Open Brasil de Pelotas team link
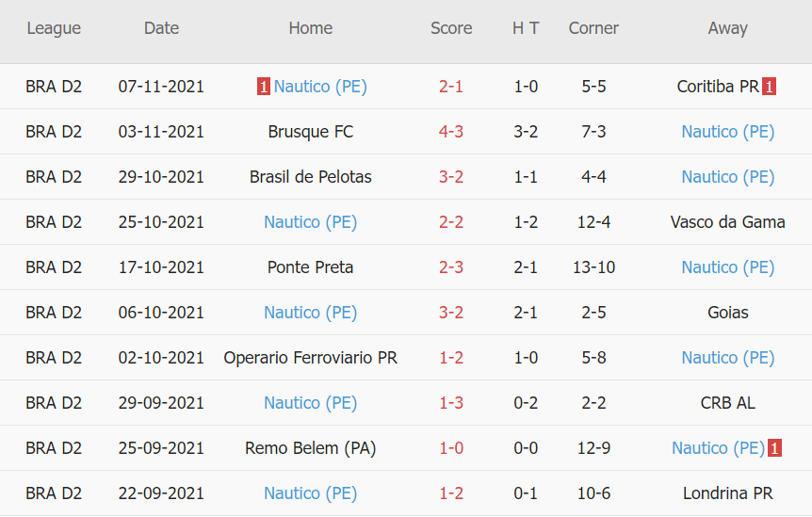Screen dimensions: 812x517 (311, 177)
